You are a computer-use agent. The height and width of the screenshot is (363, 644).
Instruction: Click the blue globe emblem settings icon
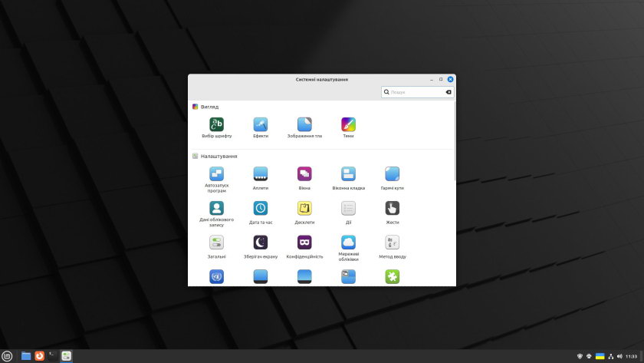(216, 277)
